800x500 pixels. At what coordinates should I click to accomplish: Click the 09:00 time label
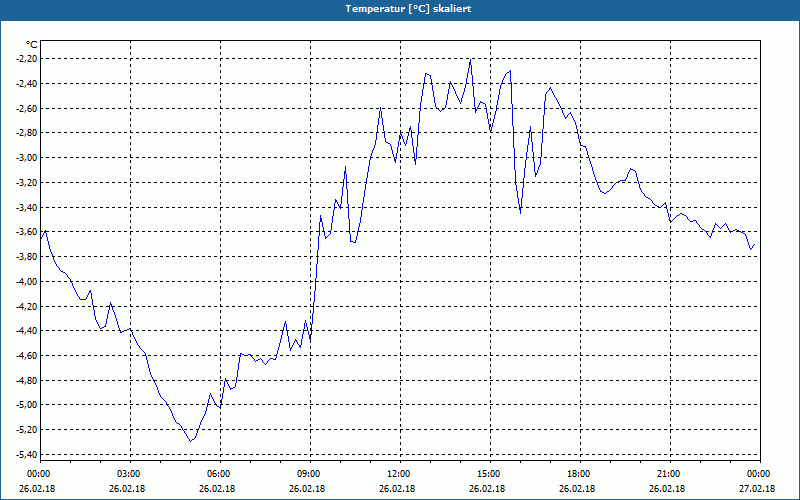[x=310, y=474]
